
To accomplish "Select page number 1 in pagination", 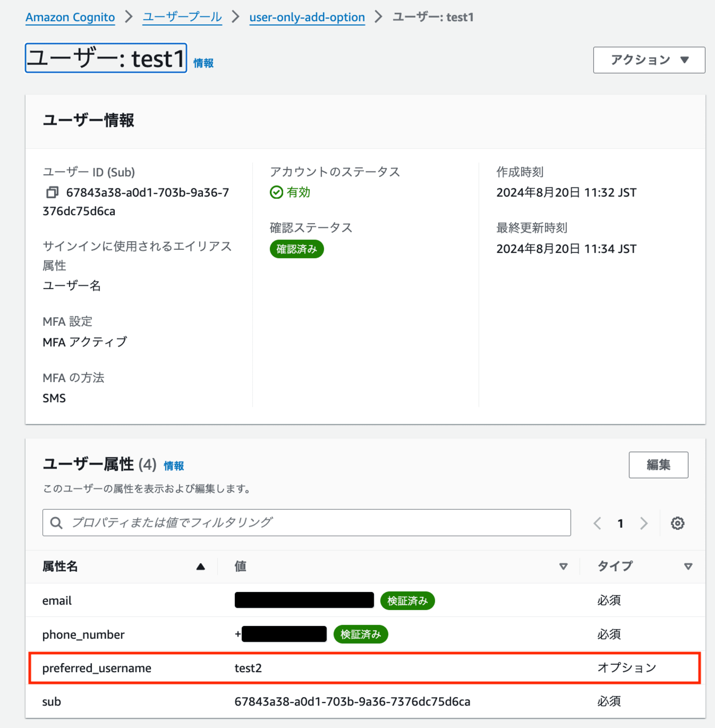I will [x=620, y=523].
